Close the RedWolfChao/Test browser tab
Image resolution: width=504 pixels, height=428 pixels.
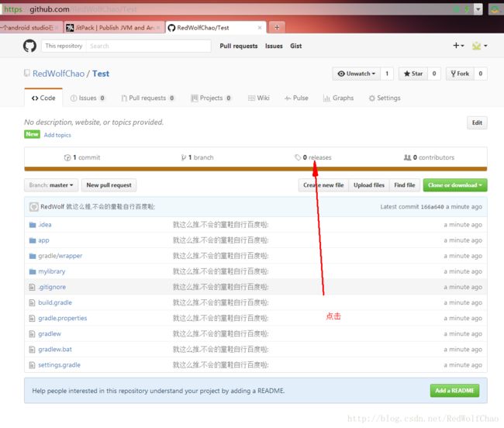click(x=260, y=28)
